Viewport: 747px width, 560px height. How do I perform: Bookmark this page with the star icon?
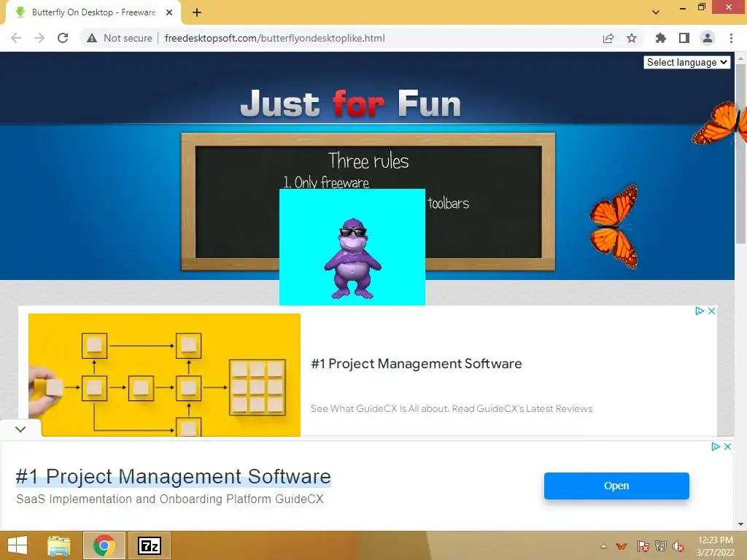[x=632, y=38]
